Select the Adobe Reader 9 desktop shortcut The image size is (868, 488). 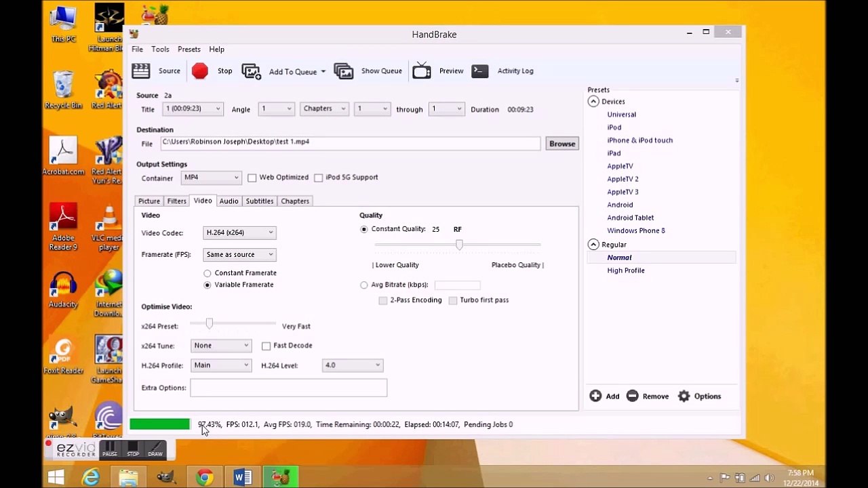(x=63, y=227)
